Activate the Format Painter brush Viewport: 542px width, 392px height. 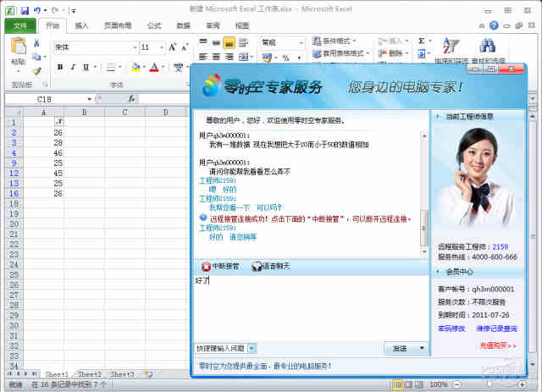(37, 71)
